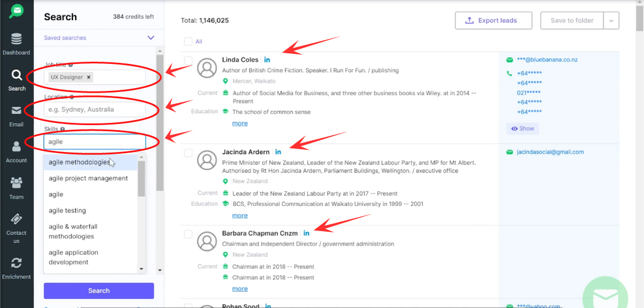Click the Total: 1,146,025 count
This screenshot has height=308, width=644.
[205, 20]
